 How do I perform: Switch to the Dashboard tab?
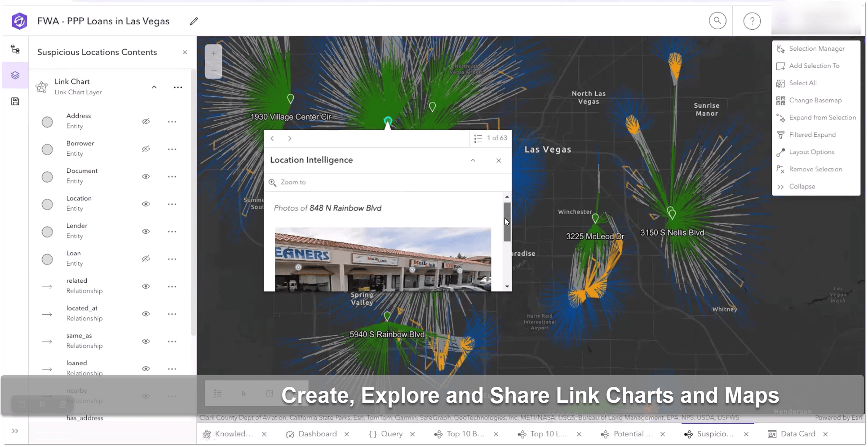(x=317, y=434)
